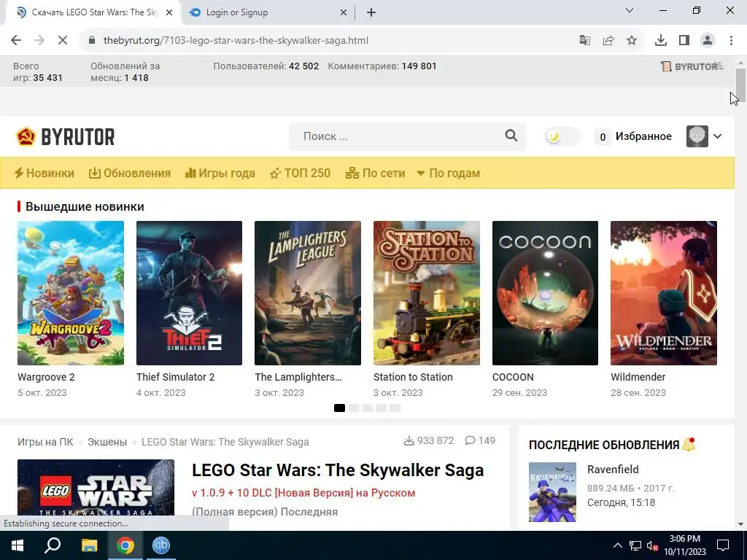The height and width of the screenshot is (560, 747).
Task: Open Chrome three-dot menu
Action: pos(731,41)
